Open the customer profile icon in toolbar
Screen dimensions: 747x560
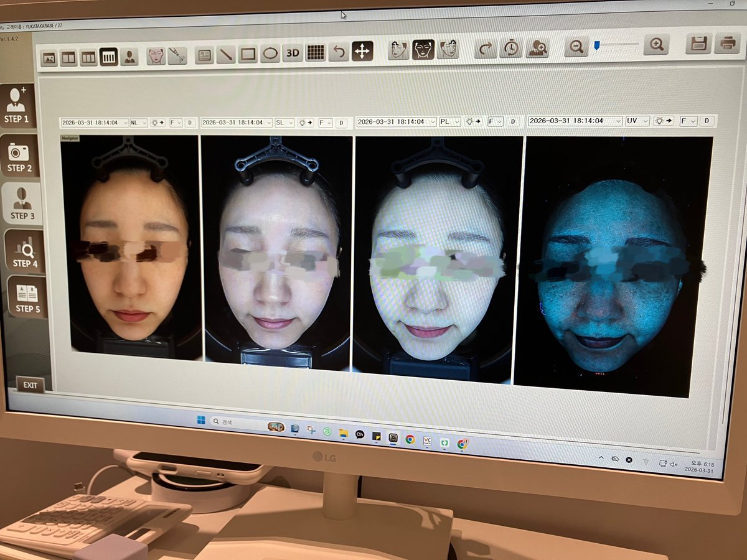[129, 57]
